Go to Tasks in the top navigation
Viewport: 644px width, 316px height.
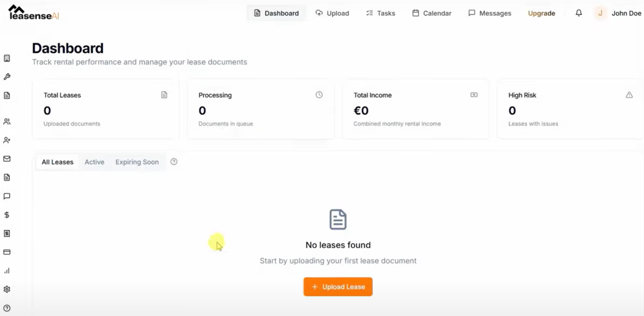(380, 13)
